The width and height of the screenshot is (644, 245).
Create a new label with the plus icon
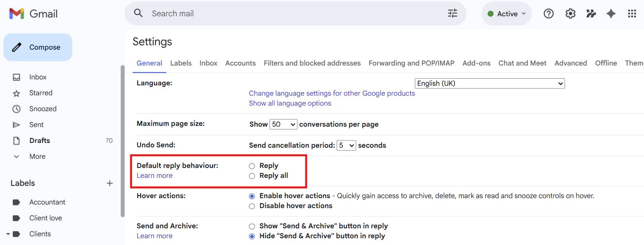(110, 183)
